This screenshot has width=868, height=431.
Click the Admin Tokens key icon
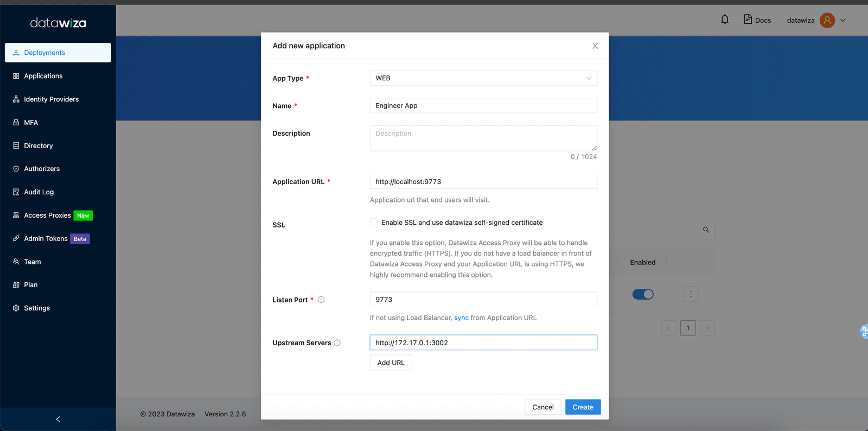16,238
